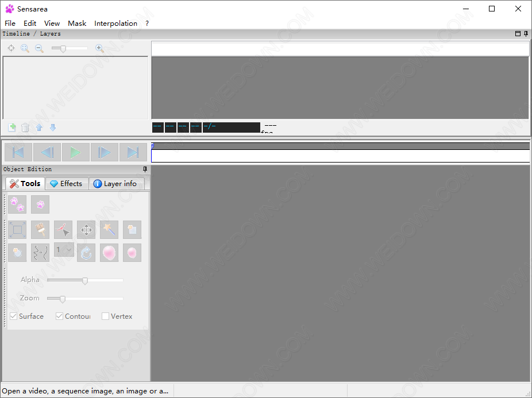532x398 pixels.
Task: Open the Layer info tab
Action: click(x=115, y=184)
